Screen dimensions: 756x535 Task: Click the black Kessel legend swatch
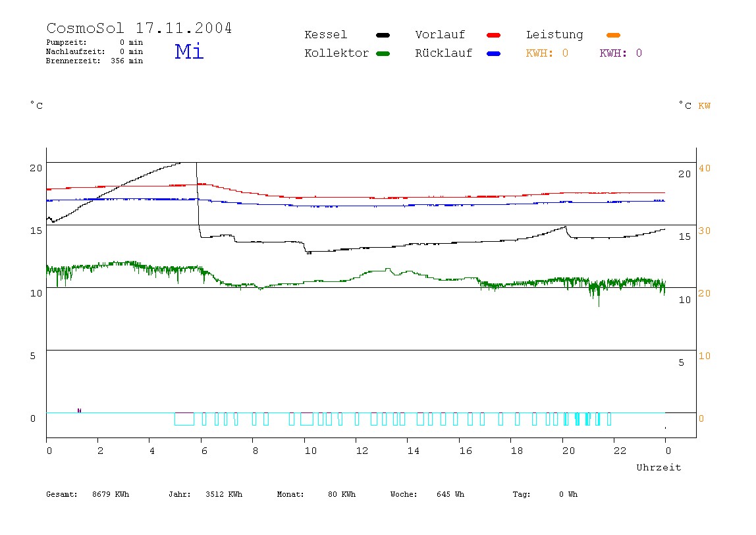(383, 35)
